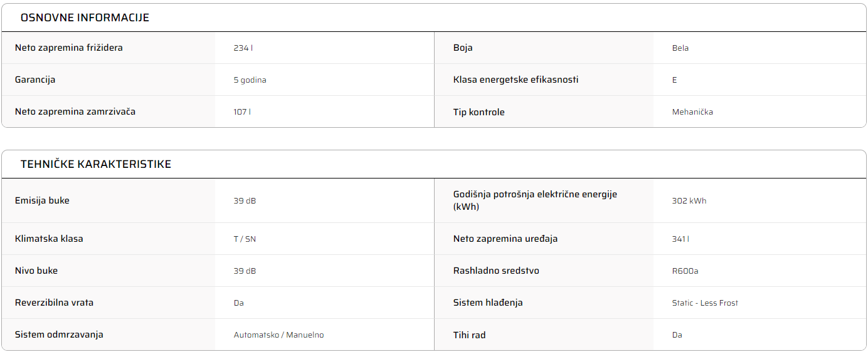Click the Klasa energetske efikasnosti label

(x=516, y=80)
